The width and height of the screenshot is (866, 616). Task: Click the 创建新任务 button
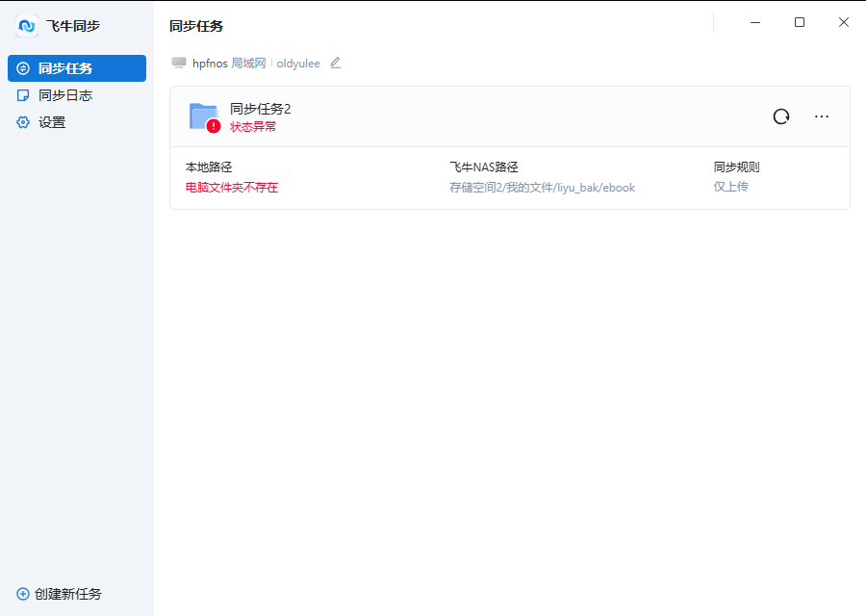59,594
